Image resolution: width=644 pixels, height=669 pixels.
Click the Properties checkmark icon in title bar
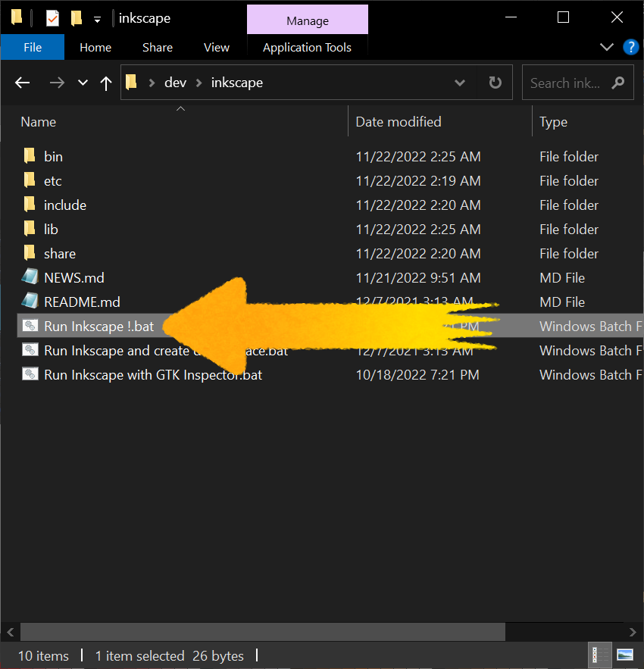tap(52, 18)
